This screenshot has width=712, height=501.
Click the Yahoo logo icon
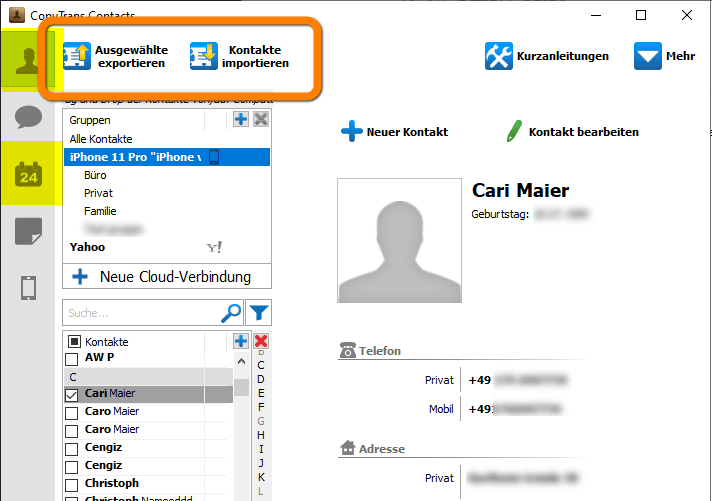[x=214, y=248]
